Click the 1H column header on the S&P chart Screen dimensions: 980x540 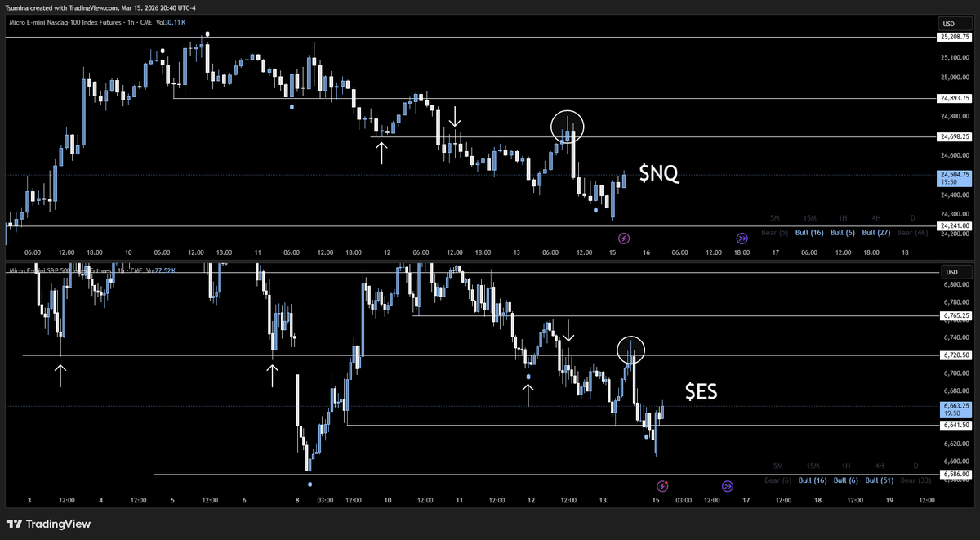[844, 466]
